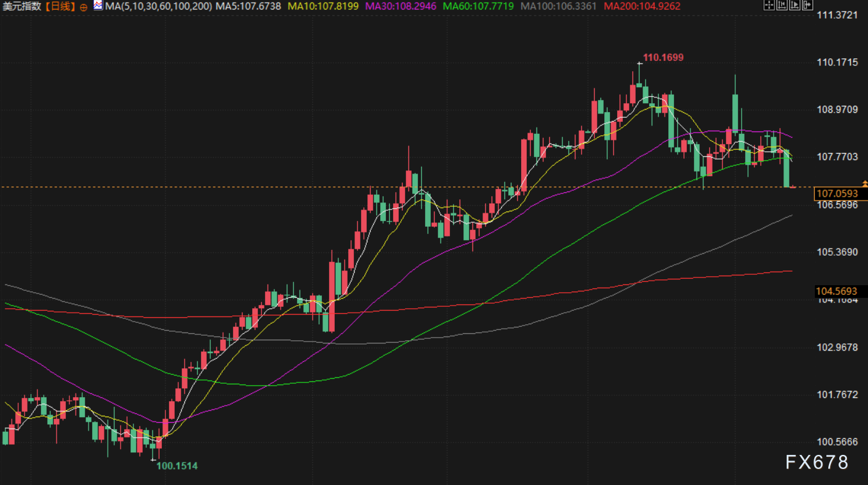Viewport: 868px width, 485px height.
Task: Click the crosshair cursor icon at top right
Action: tap(769, 6)
